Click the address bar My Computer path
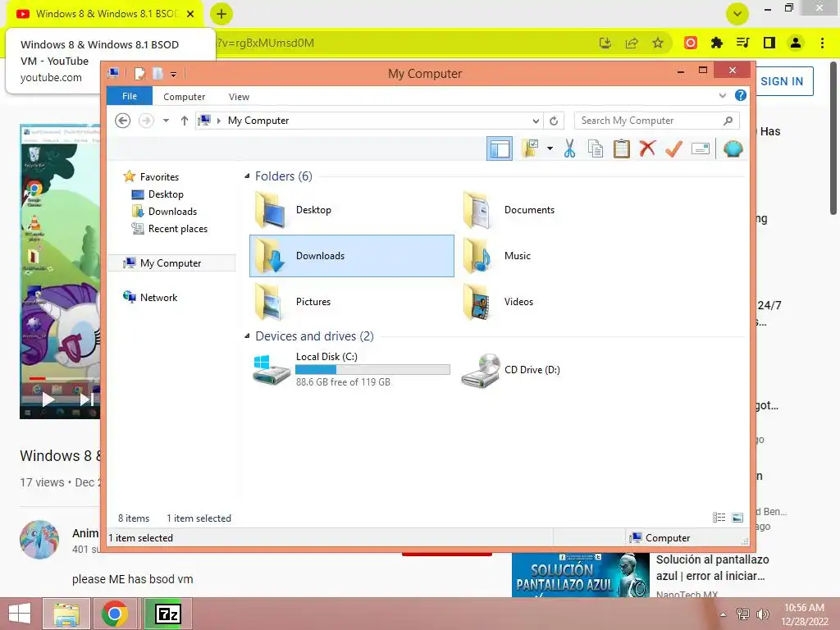Viewport: 840px width, 630px height. [x=258, y=121]
